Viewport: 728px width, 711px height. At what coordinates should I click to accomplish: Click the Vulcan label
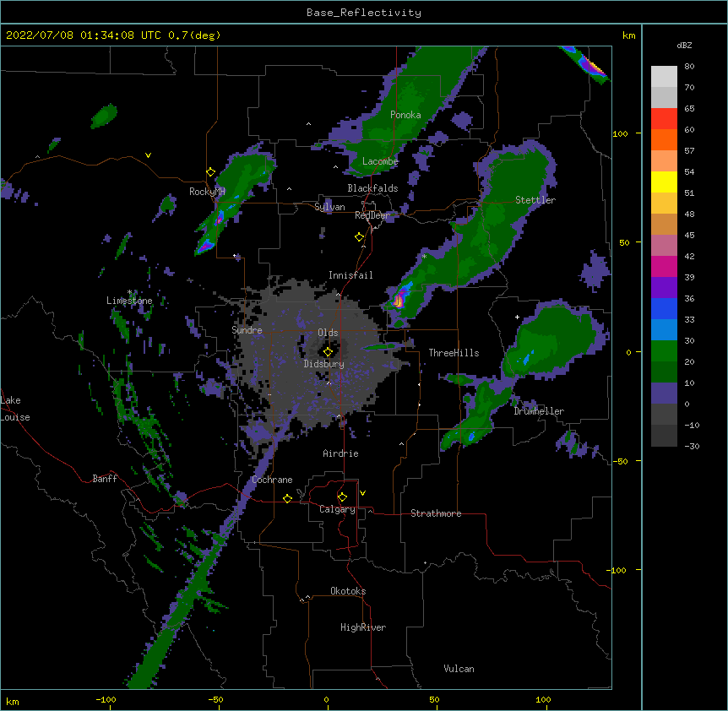click(x=459, y=669)
